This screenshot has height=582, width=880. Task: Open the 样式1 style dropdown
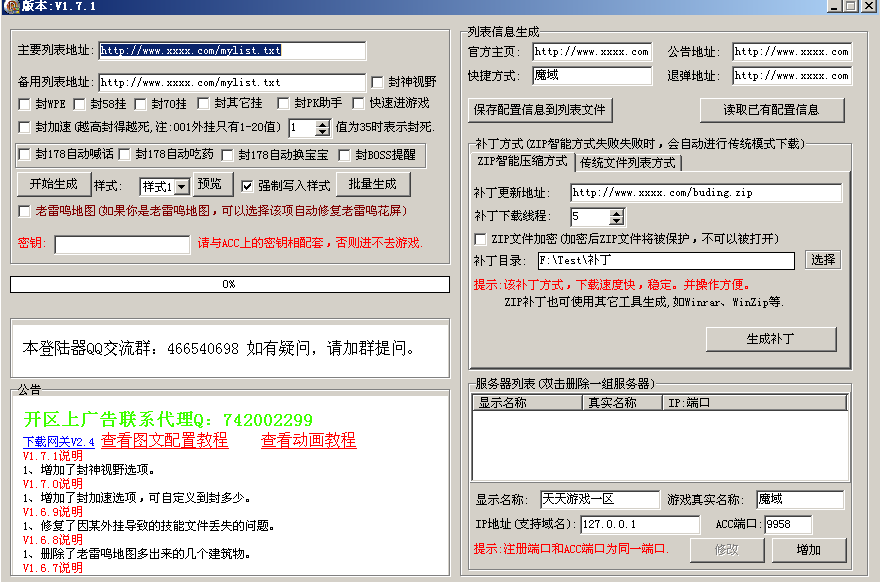(x=181, y=186)
